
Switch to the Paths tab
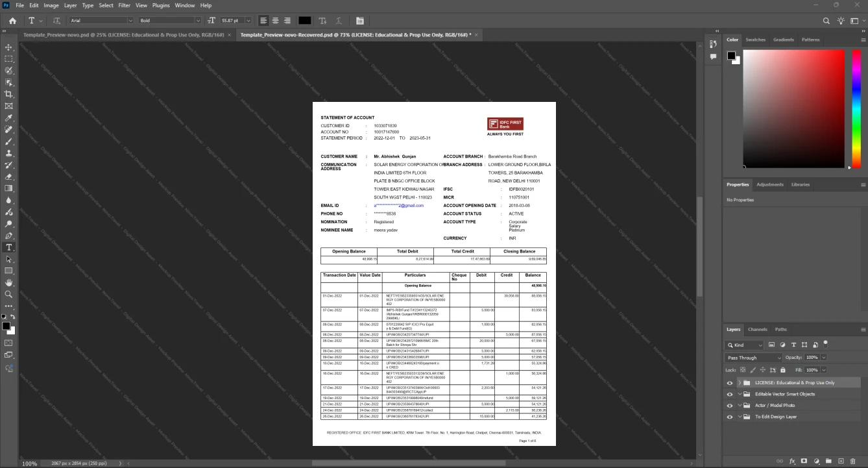pos(781,329)
